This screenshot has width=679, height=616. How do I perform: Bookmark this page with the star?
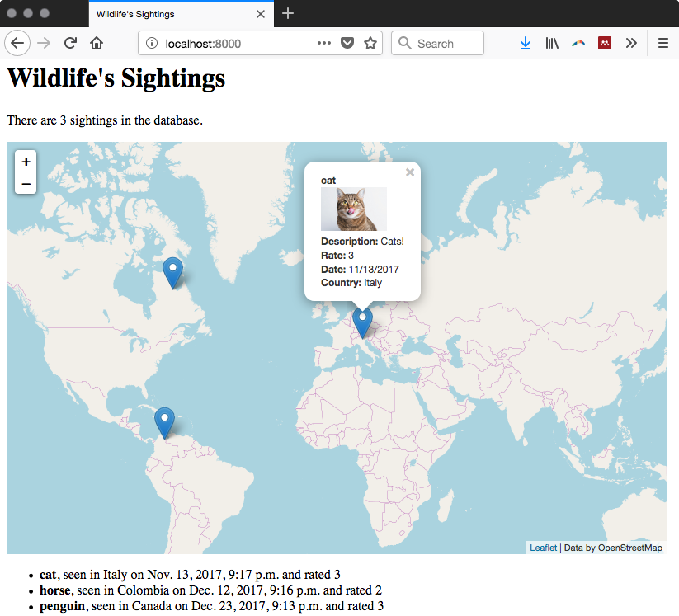pyautogui.click(x=370, y=43)
